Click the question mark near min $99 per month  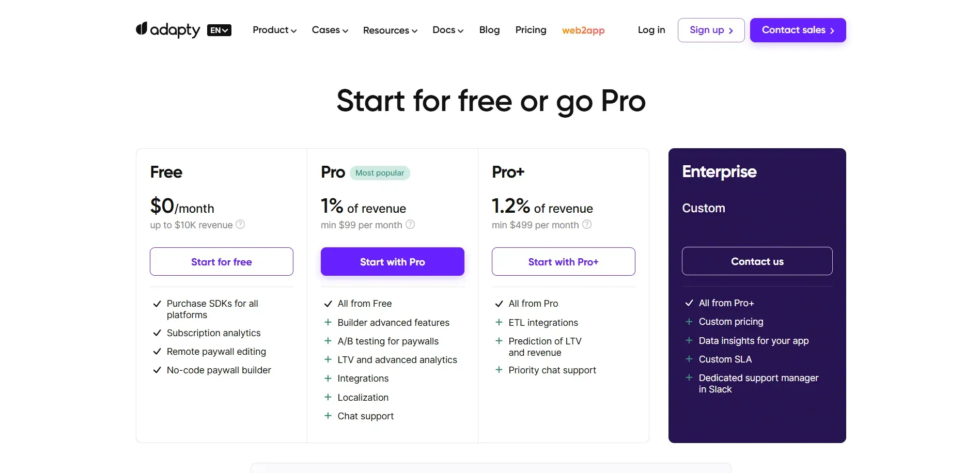[410, 225]
